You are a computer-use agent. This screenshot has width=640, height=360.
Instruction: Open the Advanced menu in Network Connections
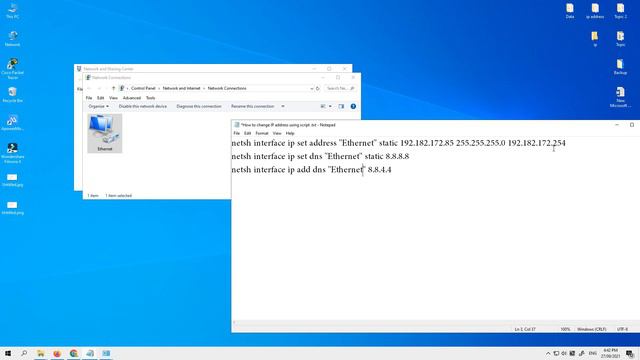coord(131,98)
